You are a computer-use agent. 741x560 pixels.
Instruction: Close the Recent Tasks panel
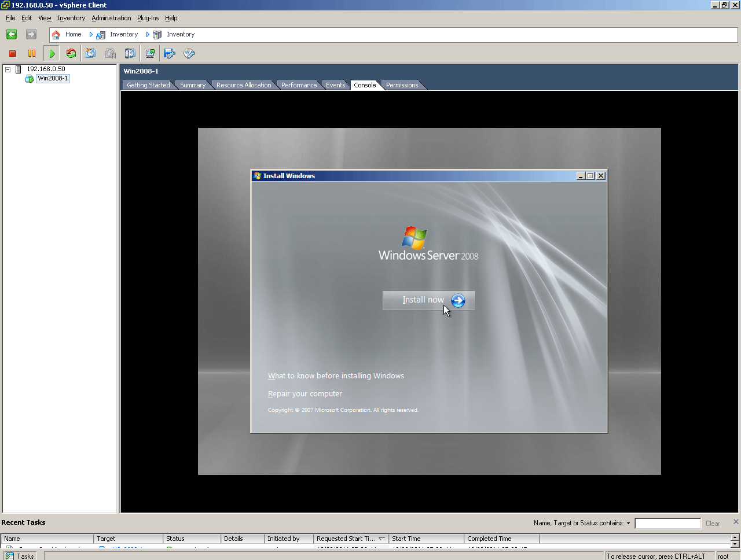point(736,522)
